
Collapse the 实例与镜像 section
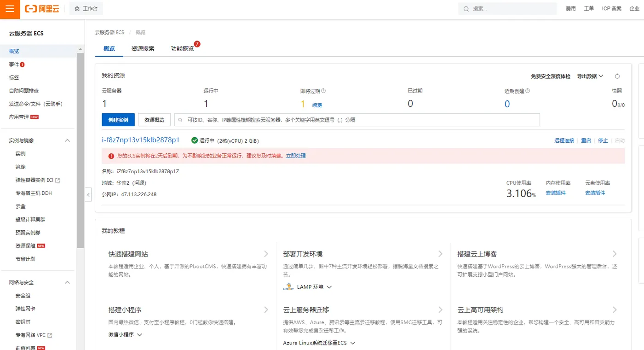click(x=67, y=140)
